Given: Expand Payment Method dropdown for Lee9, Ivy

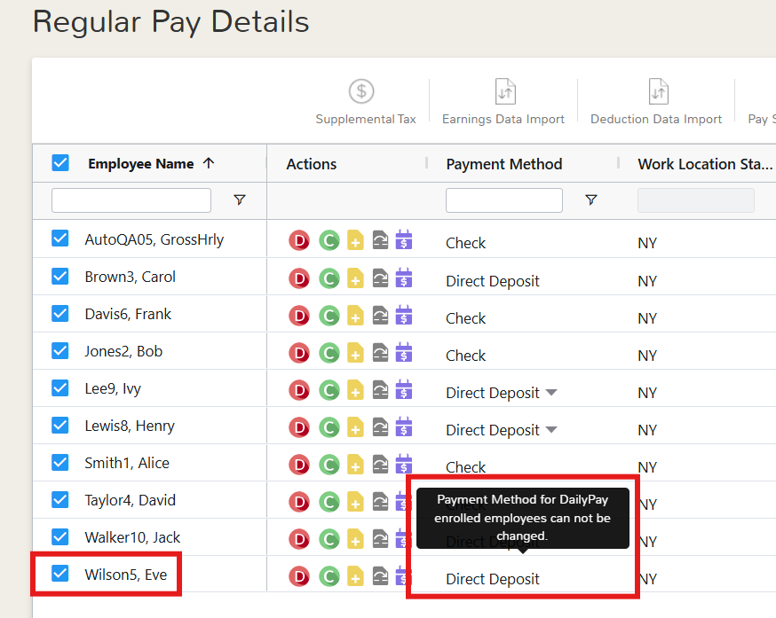Looking at the screenshot, I should tap(551, 392).
